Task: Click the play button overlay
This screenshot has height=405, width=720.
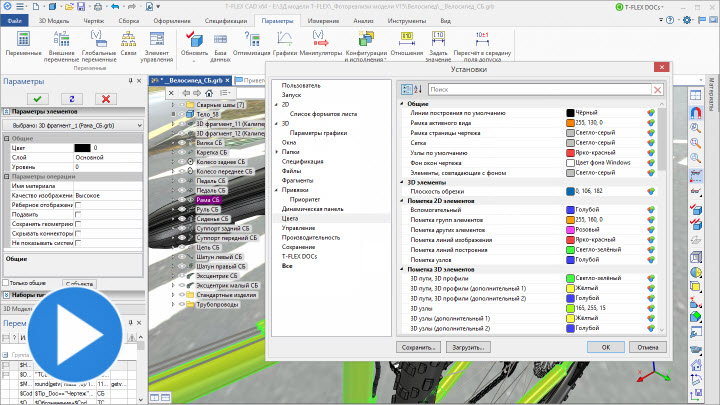Action: [76, 334]
